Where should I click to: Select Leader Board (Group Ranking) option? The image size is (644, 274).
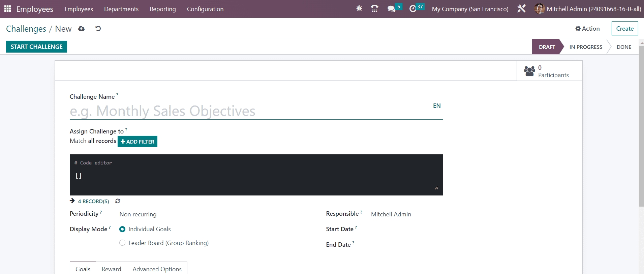pyautogui.click(x=122, y=243)
